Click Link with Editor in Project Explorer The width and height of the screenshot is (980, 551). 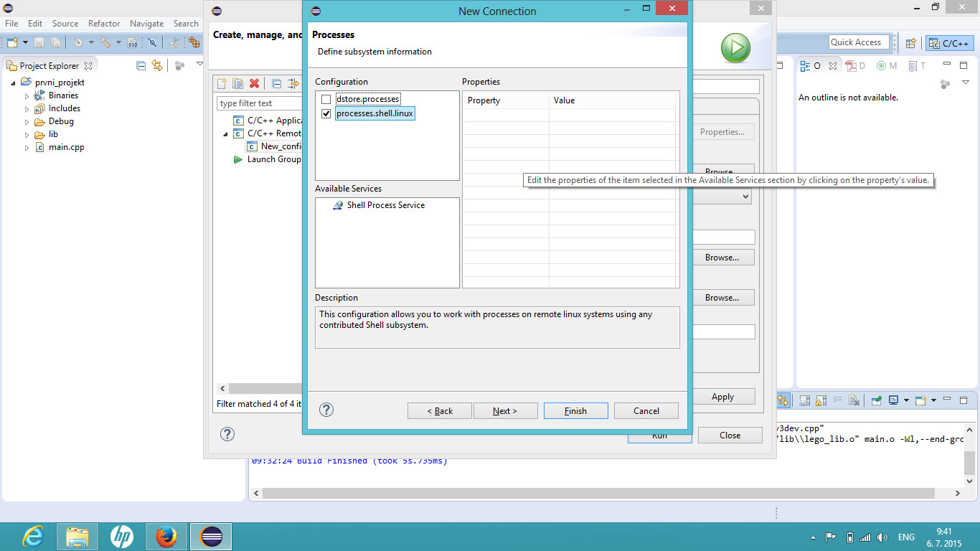[x=156, y=65]
